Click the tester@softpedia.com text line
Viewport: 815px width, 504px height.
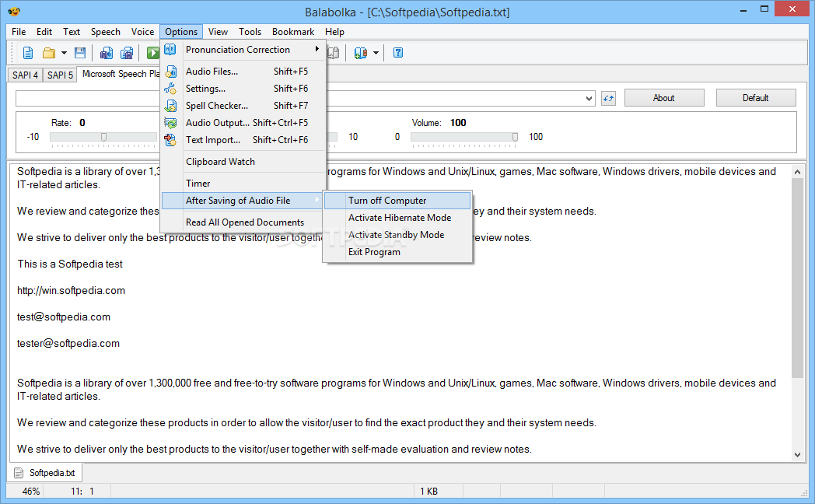coord(68,344)
